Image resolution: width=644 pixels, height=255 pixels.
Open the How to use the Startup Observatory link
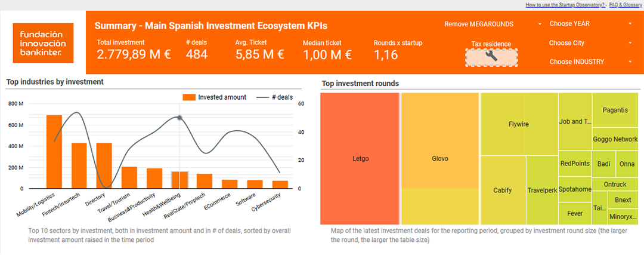565,5
